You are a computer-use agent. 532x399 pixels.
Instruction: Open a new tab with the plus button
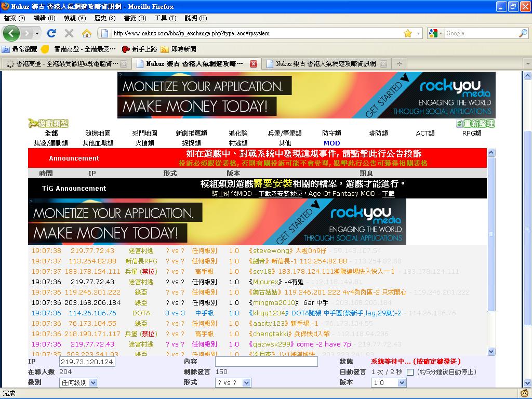coord(399,64)
